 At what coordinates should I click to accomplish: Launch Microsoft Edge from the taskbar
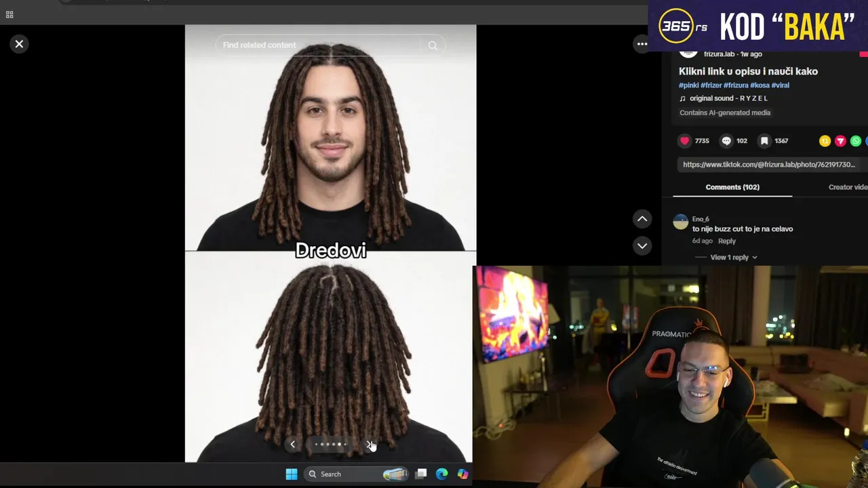pos(441,474)
